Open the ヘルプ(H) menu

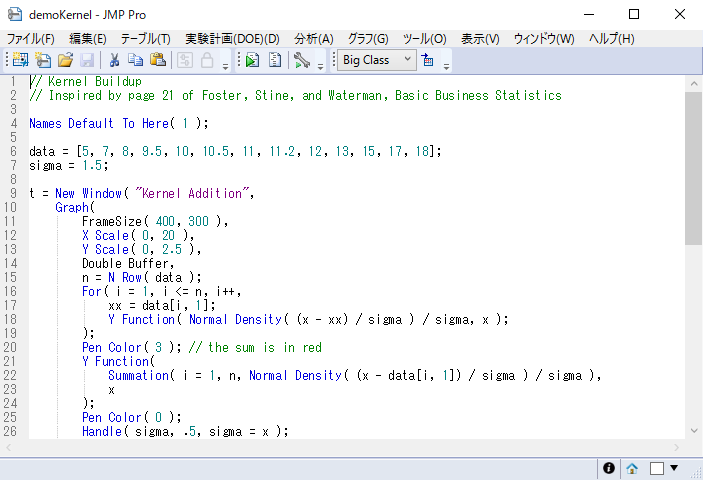coord(611,38)
